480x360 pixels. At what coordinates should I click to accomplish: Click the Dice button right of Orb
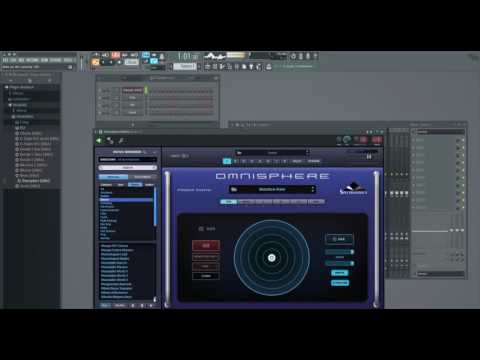(x=339, y=239)
